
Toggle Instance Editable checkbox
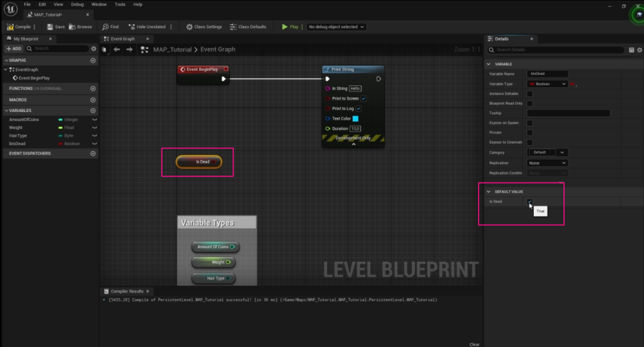530,93
